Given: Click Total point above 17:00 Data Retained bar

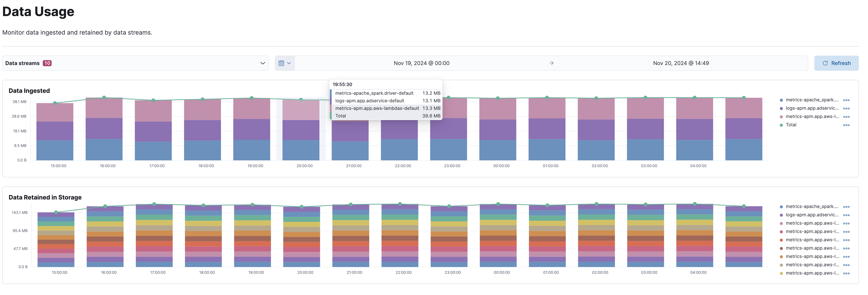Looking at the screenshot, I should click(x=154, y=204).
